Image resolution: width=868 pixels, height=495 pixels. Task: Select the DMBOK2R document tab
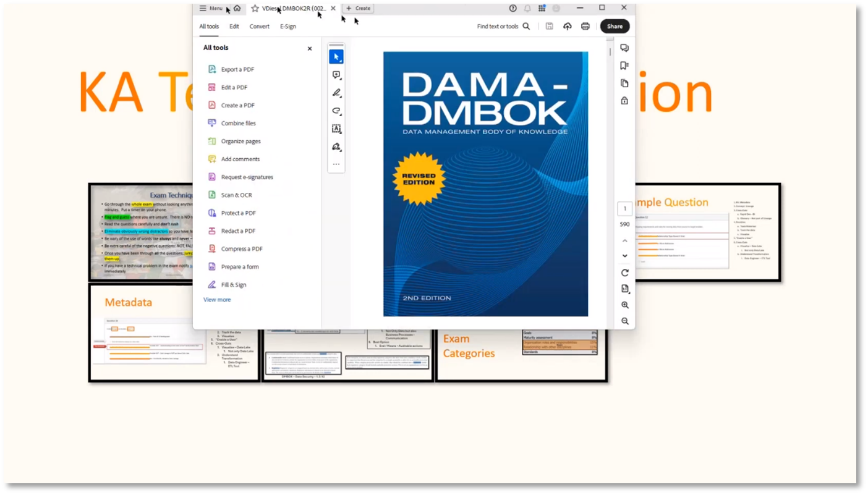294,8
